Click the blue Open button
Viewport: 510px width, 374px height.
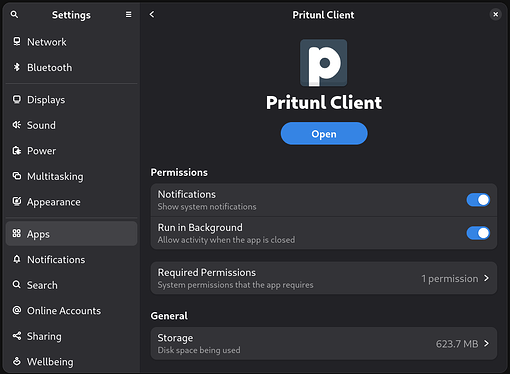point(324,134)
